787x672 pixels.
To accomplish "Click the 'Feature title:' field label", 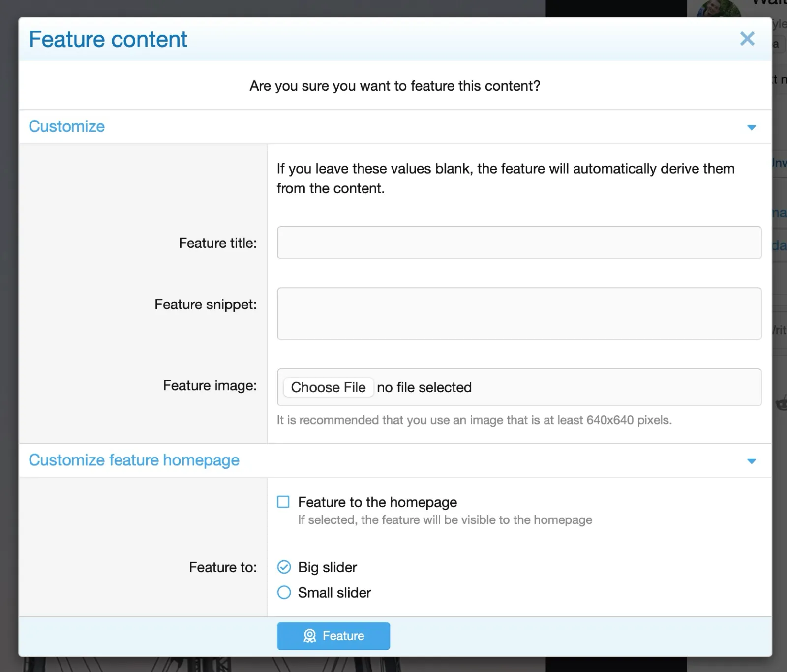I will 217,243.
